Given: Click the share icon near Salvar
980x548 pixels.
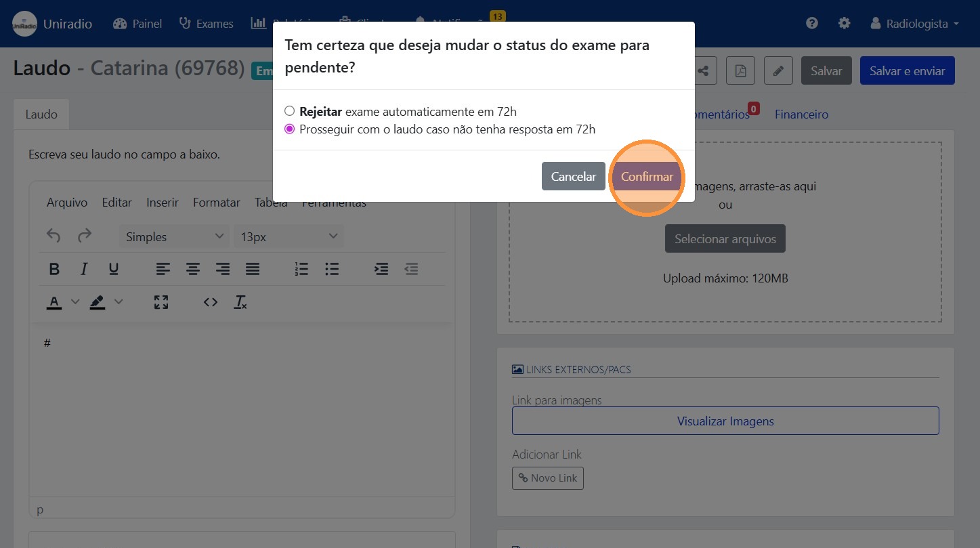Looking at the screenshot, I should [x=703, y=70].
